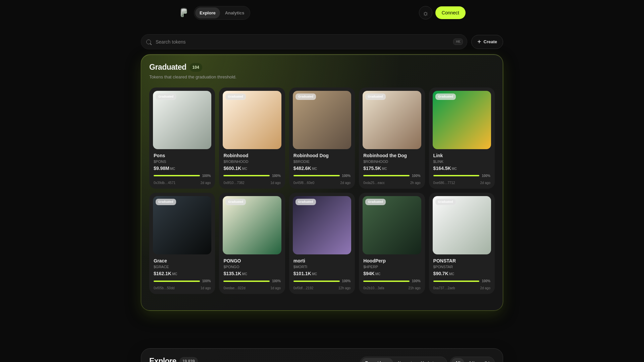Click the Graduated badge on the PONSTAR card
Image resolution: width=644 pixels, height=362 pixels.
pyautogui.click(x=445, y=202)
